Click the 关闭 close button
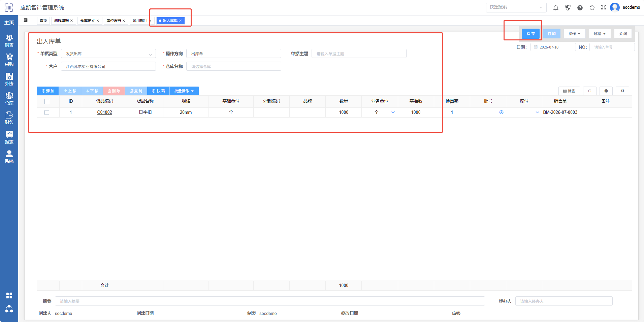Screen dimensions: 644x322 (623, 34)
